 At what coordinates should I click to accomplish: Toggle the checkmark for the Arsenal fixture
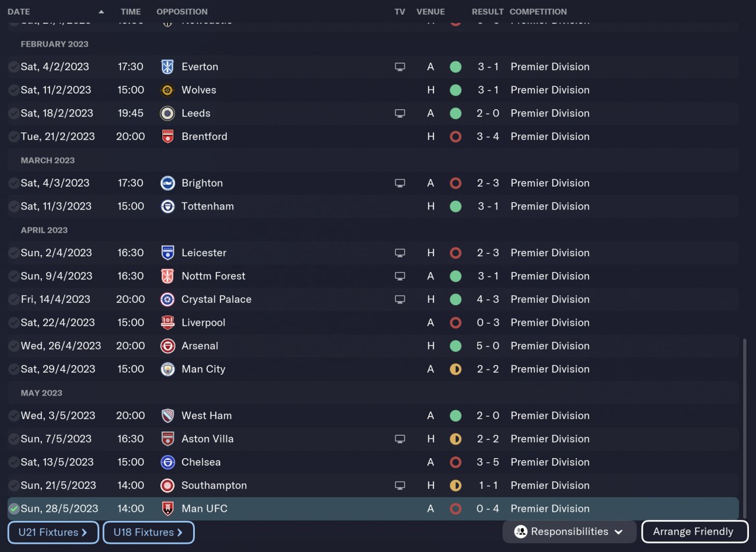(14, 346)
